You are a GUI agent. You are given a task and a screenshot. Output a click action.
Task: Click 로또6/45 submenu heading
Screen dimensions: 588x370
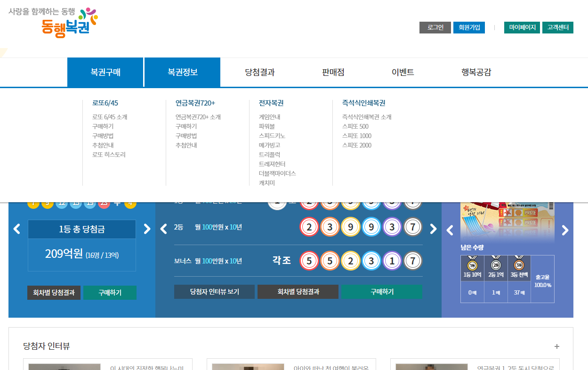click(105, 103)
